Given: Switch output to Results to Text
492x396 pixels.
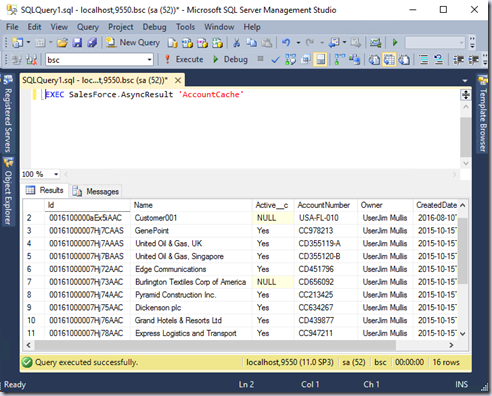Looking at the screenshot, I should 374,60.
